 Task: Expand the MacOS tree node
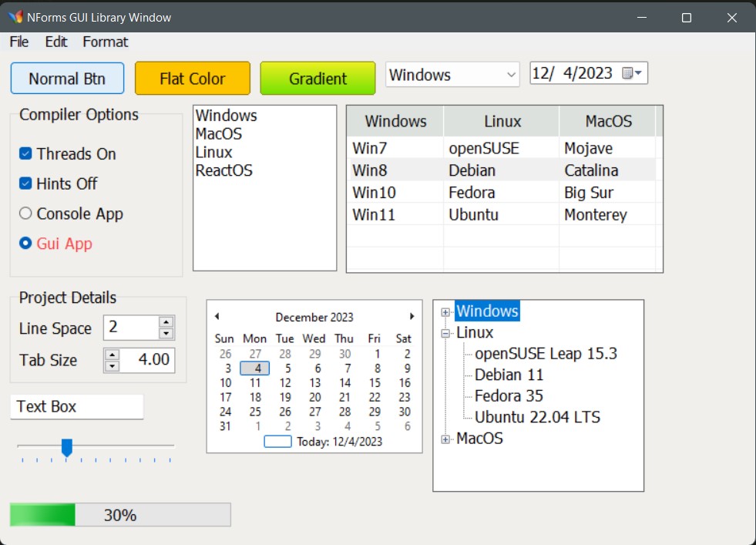click(x=445, y=439)
